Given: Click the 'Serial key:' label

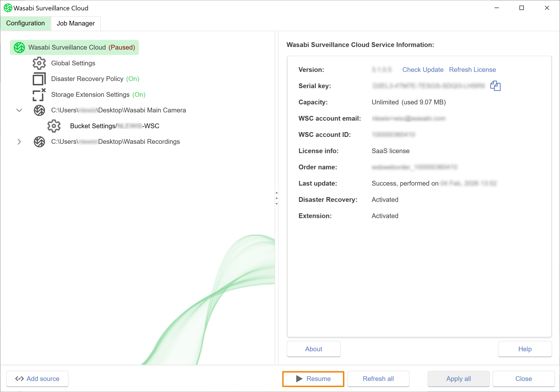Looking at the screenshot, I should [x=315, y=86].
